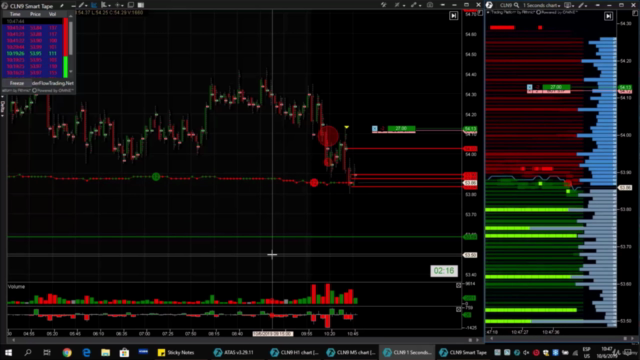Open the link/connect dropdown in main chart toolbar

click(x=415, y=5)
